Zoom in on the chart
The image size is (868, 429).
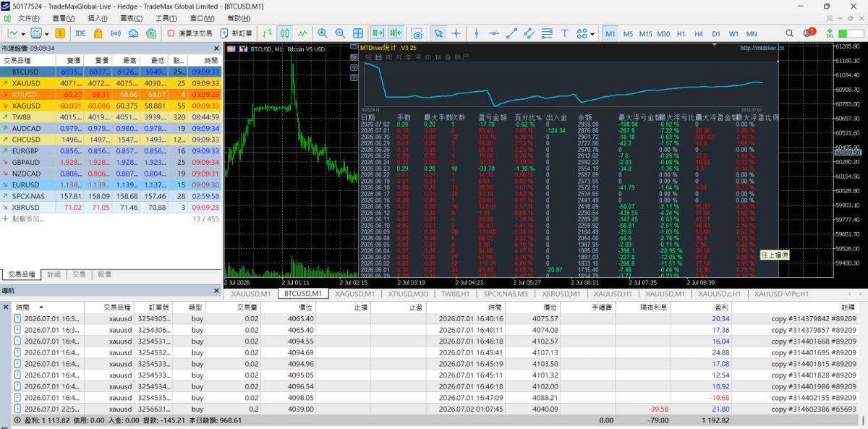(323, 33)
